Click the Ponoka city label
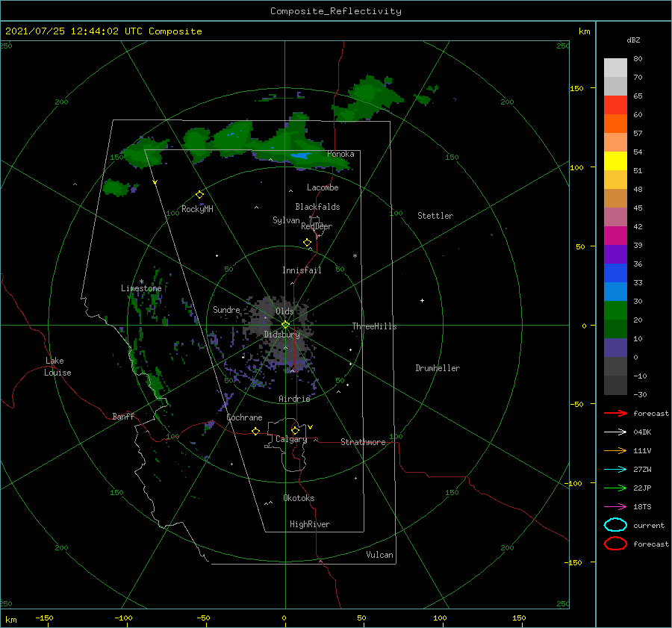The width and height of the screenshot is (672, 628). click(340, 154)
